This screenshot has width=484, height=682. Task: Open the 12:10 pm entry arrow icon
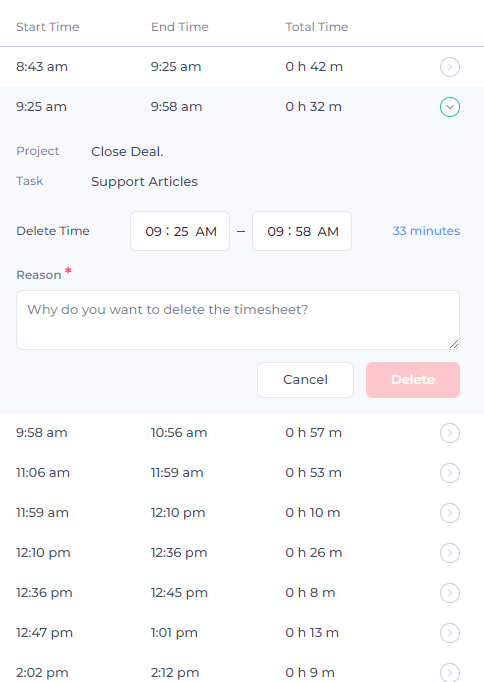(x=450, y=553)
